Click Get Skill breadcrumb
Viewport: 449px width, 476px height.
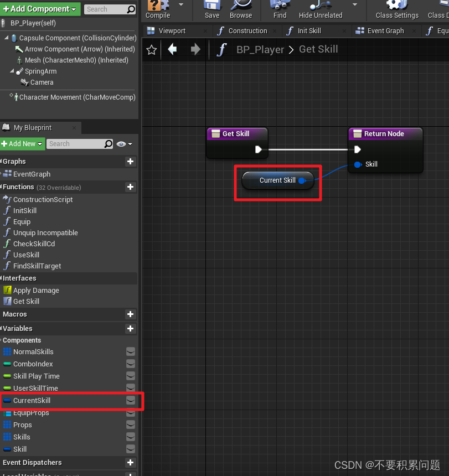coord(318,49)
